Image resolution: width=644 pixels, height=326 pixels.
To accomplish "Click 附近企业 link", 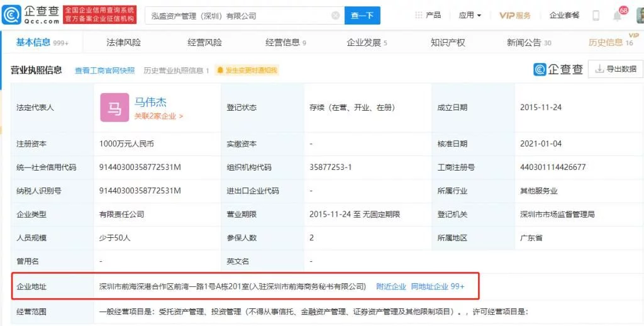I will click(391, 286).
